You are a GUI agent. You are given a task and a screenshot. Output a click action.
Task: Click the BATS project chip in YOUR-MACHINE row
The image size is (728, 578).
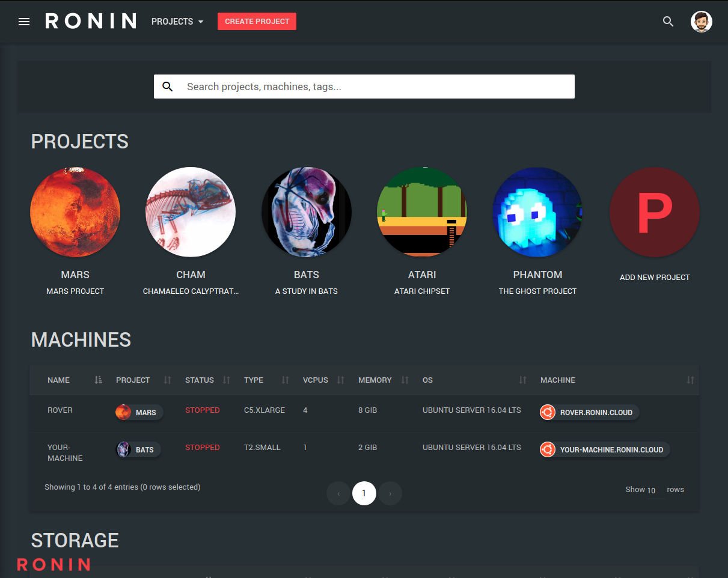click(138, 449)
